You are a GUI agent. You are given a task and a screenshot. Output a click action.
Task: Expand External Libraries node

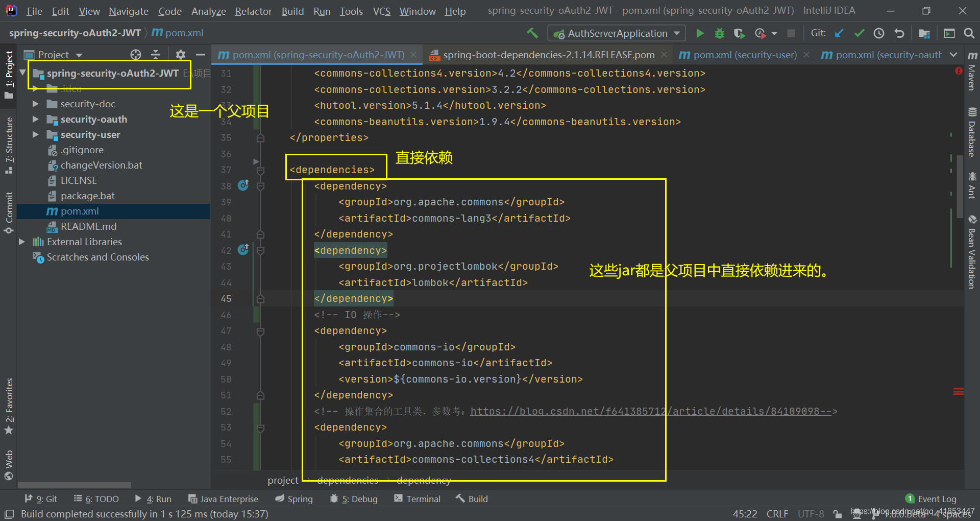(x=21, y=242)
